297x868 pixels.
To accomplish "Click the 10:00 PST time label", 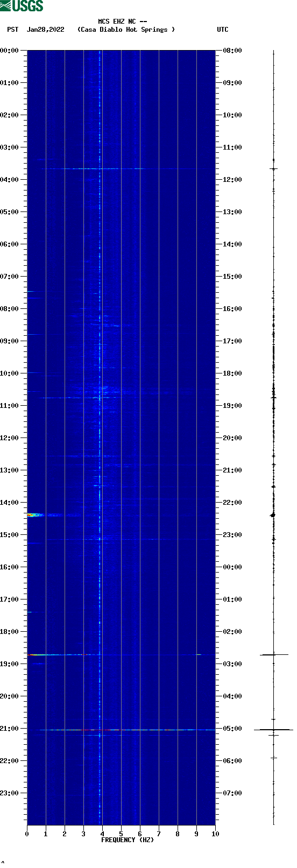I will [x=10, y=373].
